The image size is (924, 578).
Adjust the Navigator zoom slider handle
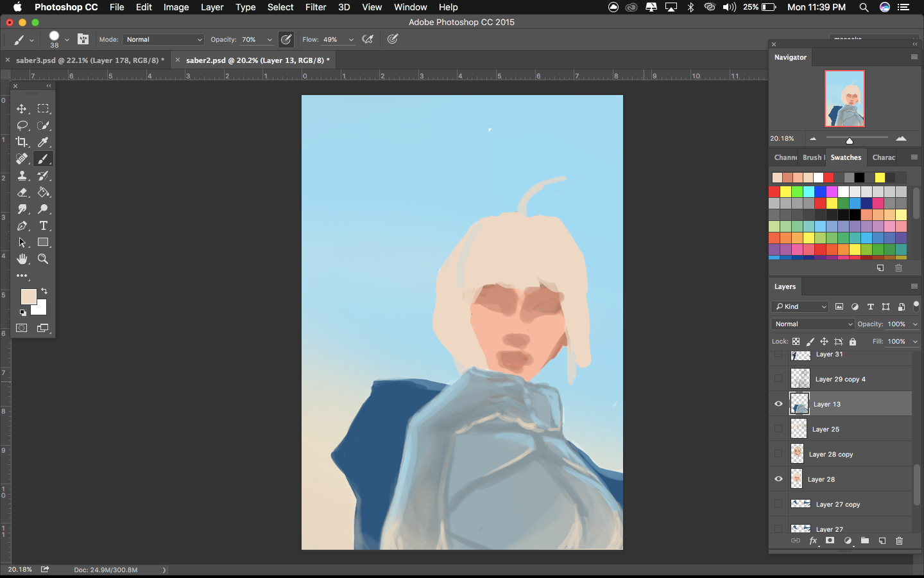[850, 141]
